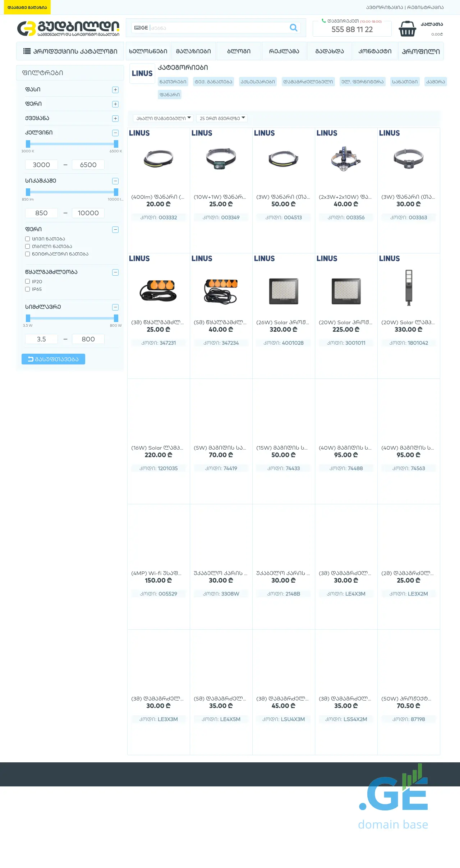Open the ახალი დამატებული sort dropdown

pos(163,118)
